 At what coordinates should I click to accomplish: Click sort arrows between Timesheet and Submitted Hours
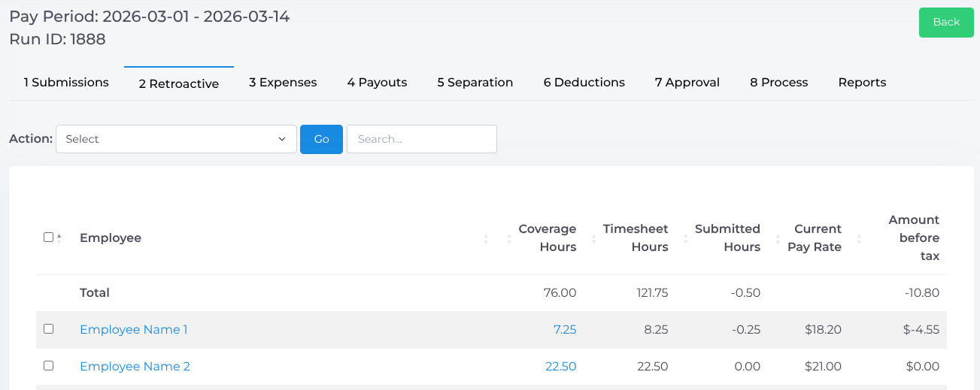[685, 239]
